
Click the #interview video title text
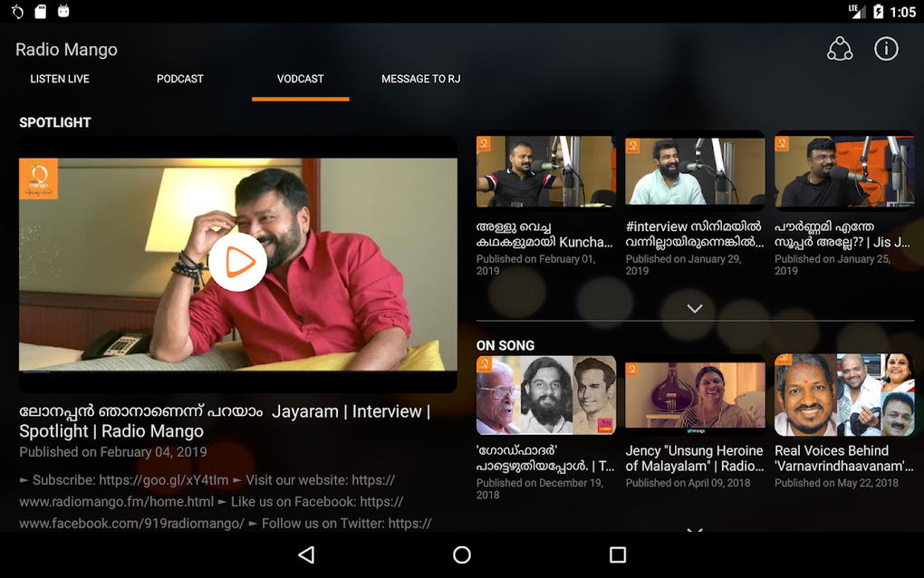pos(694,235)
